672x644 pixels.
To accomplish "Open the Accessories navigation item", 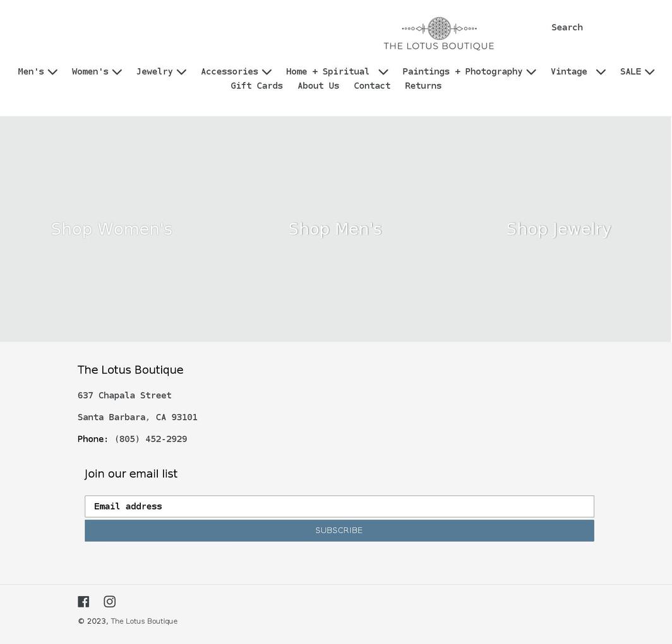I will click(x=230, y=71).
